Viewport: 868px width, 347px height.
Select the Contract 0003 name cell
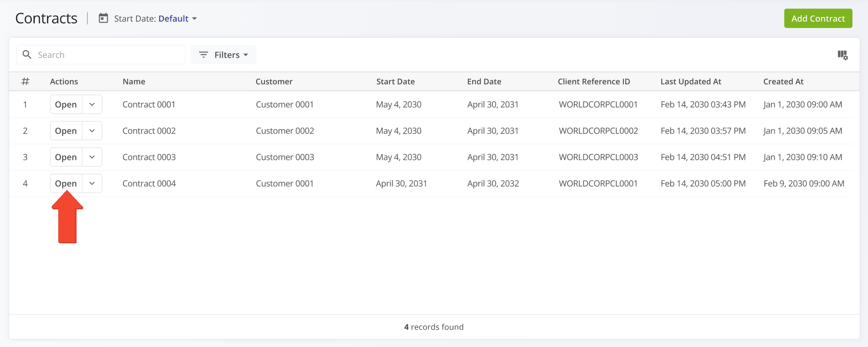pos(149,157)
